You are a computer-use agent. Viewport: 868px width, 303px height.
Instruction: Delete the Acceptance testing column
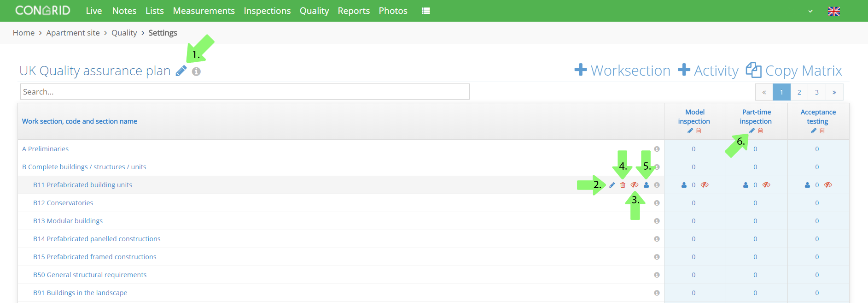click(x=822, y=131)
